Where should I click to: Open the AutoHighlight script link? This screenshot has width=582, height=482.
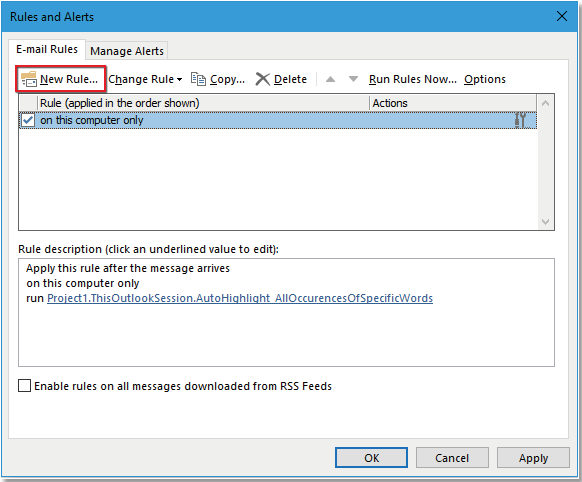240,298
